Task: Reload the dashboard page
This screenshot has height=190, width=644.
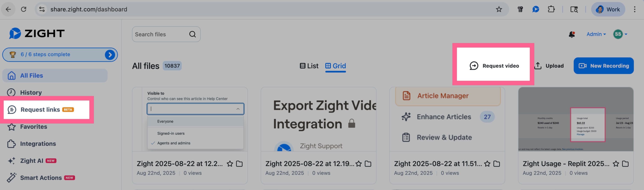Action: pyautogui.click(x=23, y=10)
